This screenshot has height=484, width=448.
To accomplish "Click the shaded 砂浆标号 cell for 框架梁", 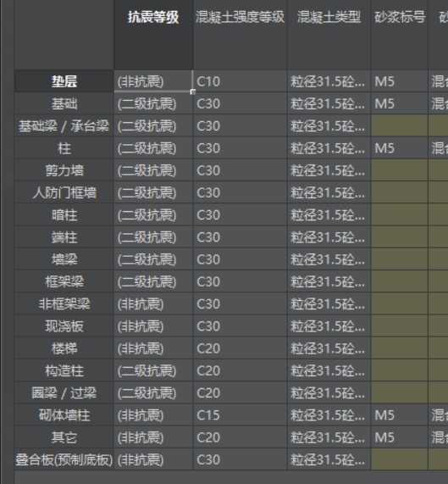I will [x=400, y=281].
